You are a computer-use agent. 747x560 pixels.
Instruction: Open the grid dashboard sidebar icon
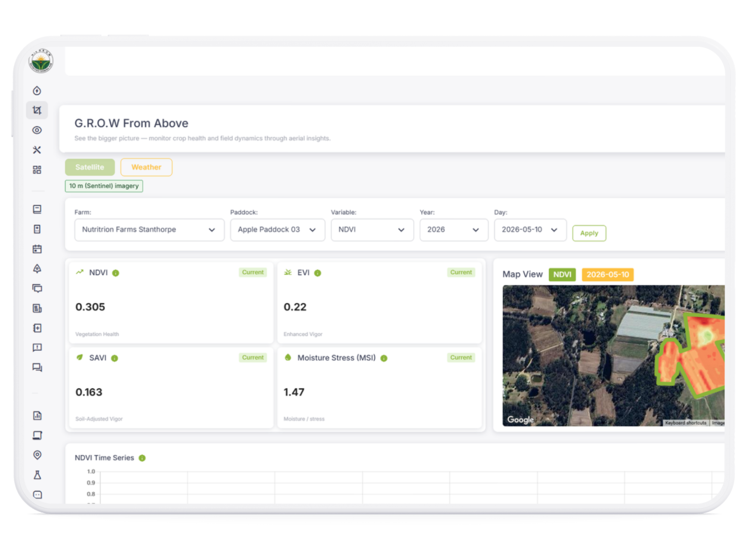click(37, 170)
